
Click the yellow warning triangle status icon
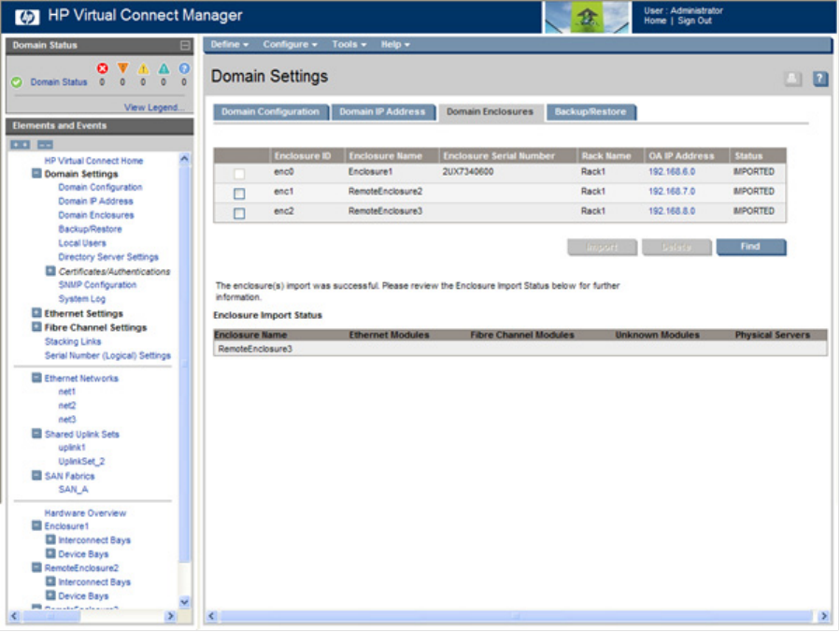143,68
